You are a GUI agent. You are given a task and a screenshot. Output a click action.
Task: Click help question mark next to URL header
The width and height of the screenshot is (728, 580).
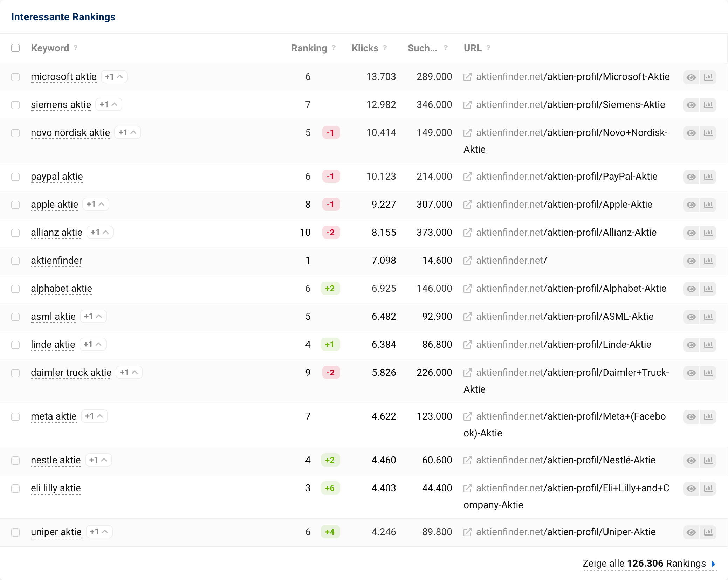pyautogui.click(x=488, y=48)
